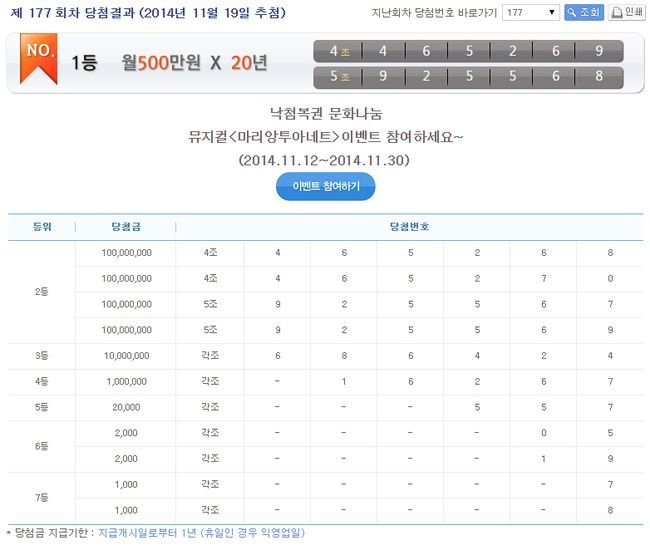Click the 20,000 prize amount cell
The image size is (650, 550).
(126, 407)
